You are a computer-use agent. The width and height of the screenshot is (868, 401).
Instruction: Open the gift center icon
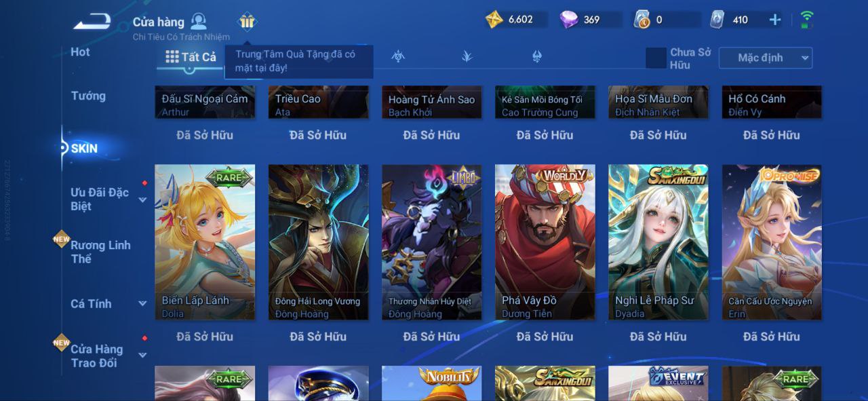pyautogui.click(x=247, y=22)
